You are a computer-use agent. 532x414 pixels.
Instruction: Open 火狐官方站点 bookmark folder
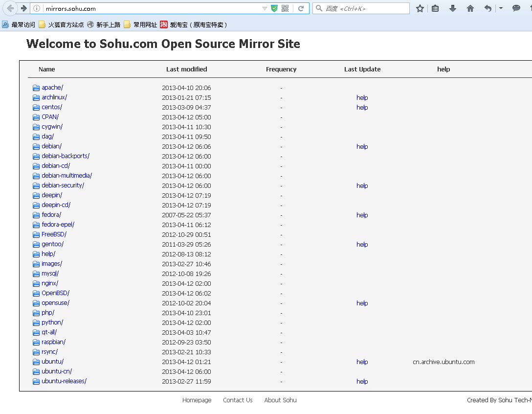pos(61,24)
